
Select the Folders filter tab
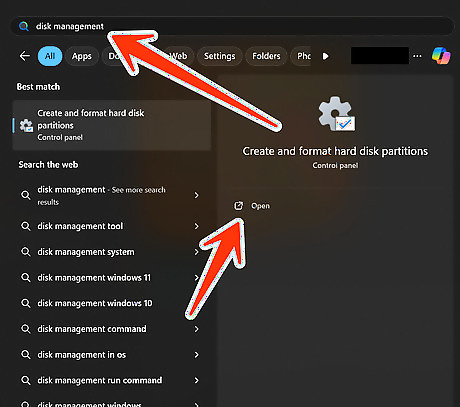click(x=266, y=56)
